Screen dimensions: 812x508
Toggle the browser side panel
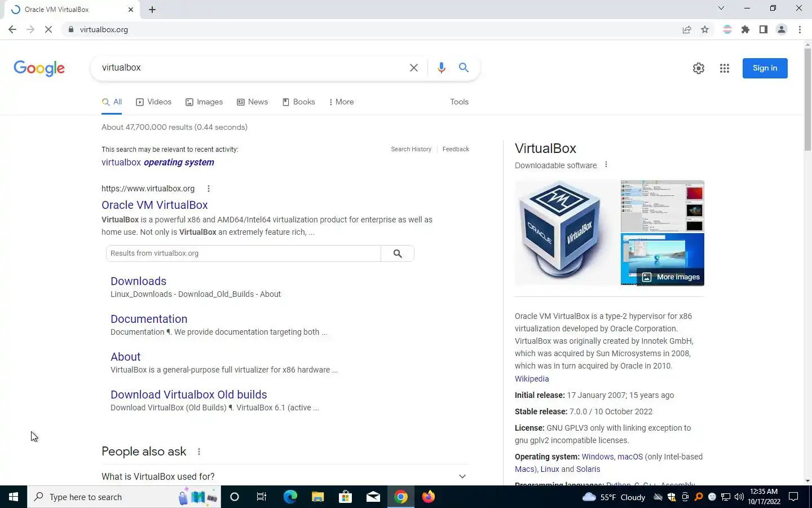coord(764,29)
